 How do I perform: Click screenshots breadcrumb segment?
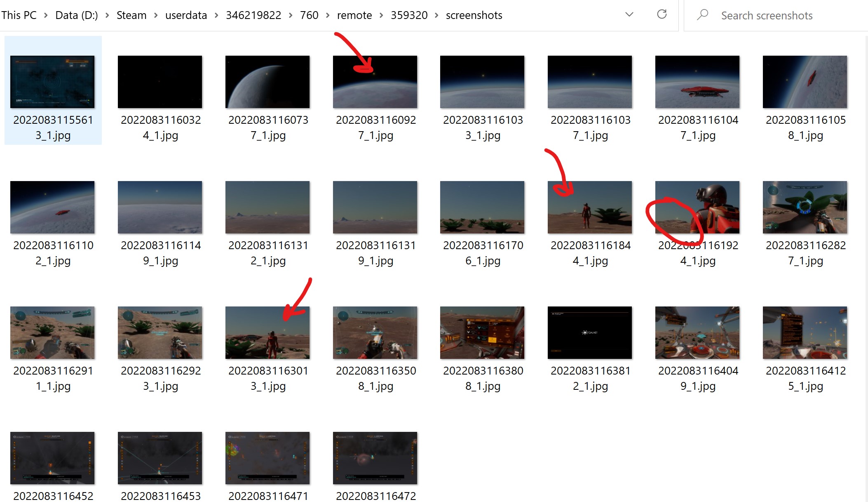(474, 15)
